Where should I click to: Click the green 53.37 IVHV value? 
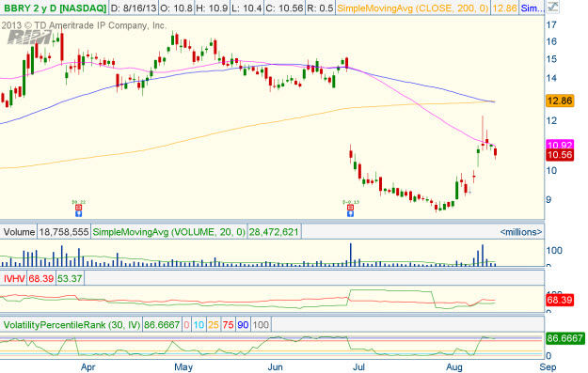tap(70, 278)
